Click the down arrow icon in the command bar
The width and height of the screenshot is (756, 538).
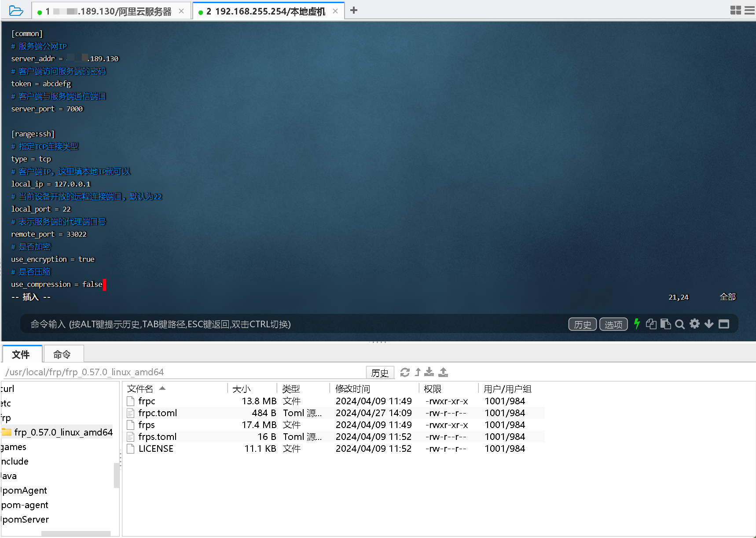pyautogui.click(x=709, y=324)
